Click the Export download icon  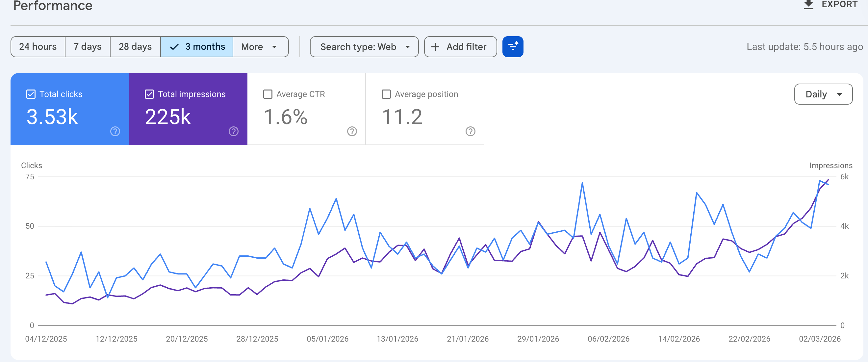(x=808, y=5)
